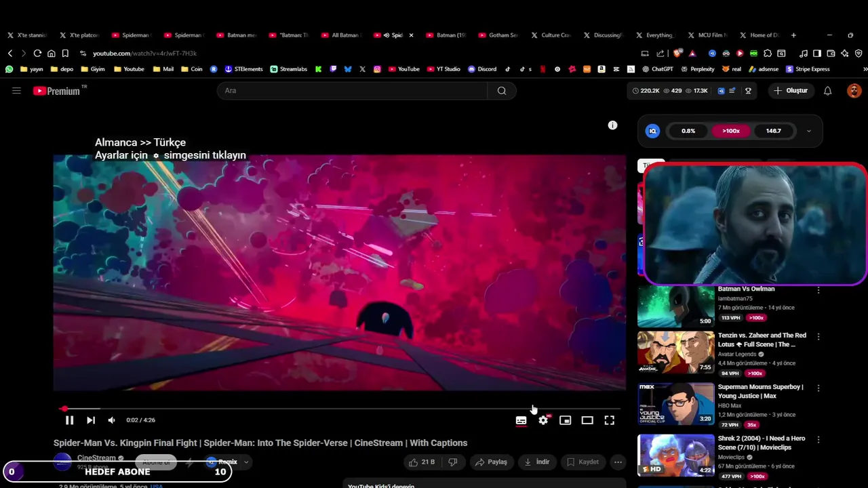Toggle the browser sidebar panel
Viewport: 868px width, 488px height.
point(817,53)
